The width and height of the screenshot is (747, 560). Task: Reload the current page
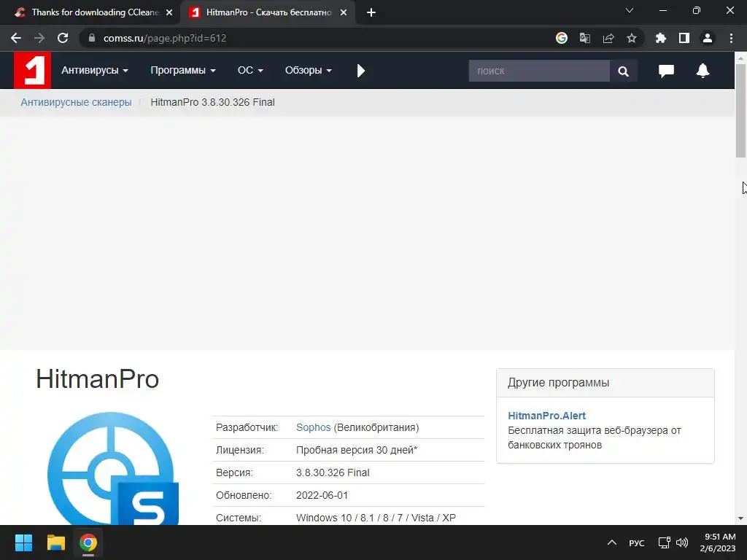[63, 38]
